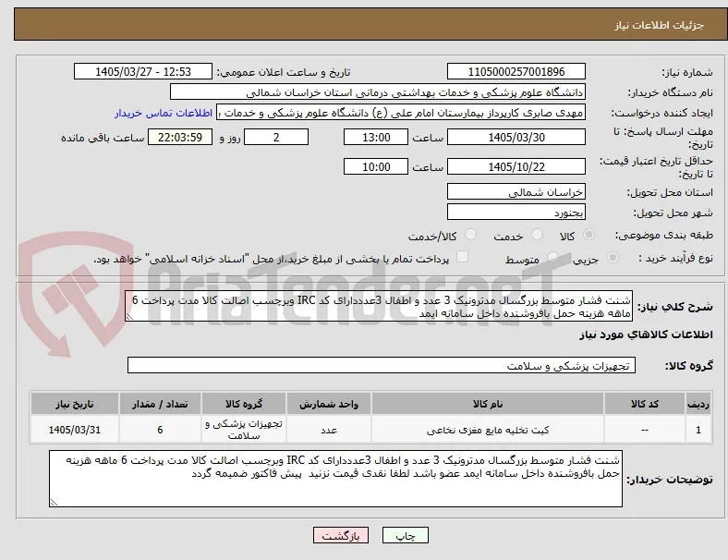Click column header واحد شمارش

[x=329, y=404]
